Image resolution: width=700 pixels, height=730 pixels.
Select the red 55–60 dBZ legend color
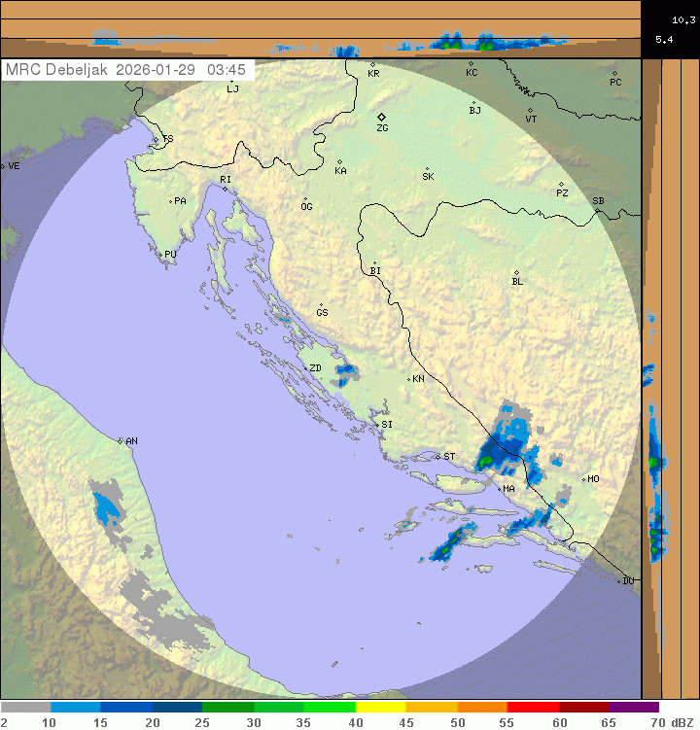[533, 708]
